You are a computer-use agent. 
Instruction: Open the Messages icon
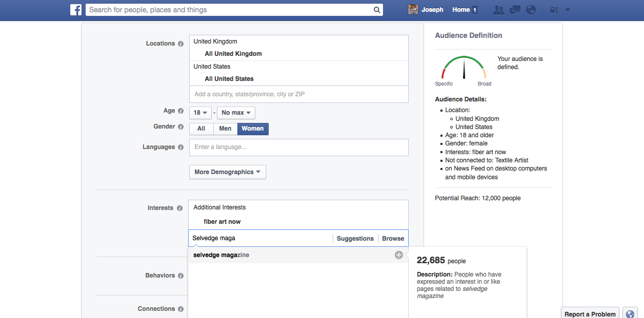(x=515, y=10)
